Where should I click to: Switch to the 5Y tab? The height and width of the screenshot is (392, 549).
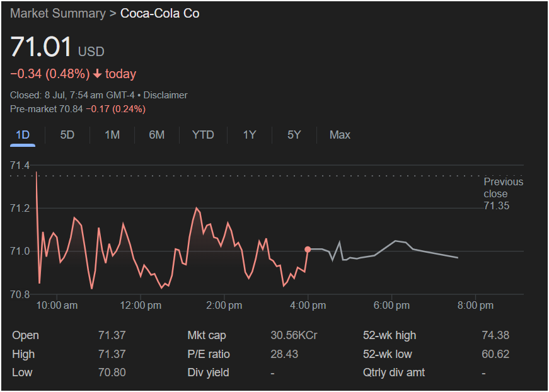[294, 135]
